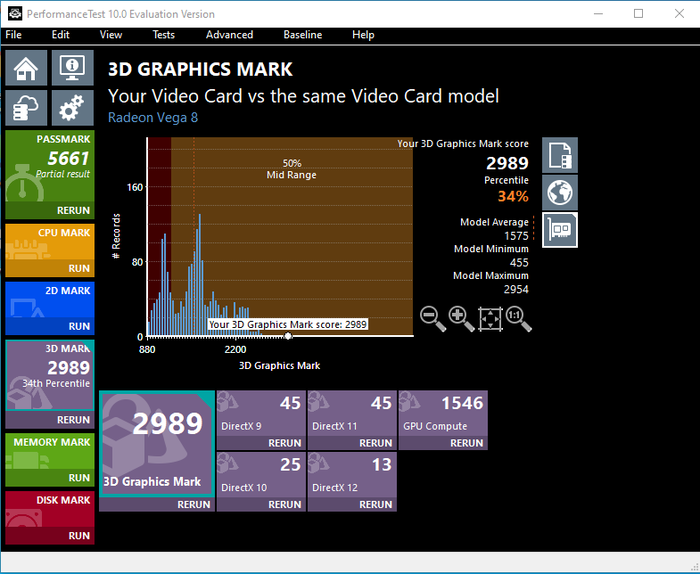The width and height of the screenshot is (700, 574).
Task: Open the system information monitor icon
Action: tap(72, 68)
